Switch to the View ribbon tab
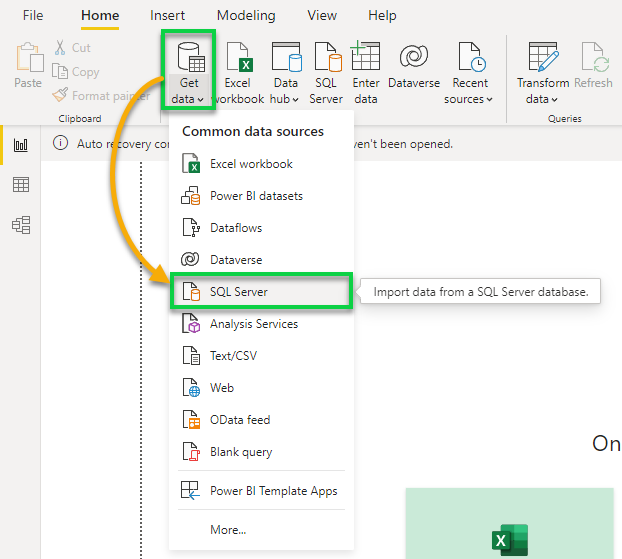The width and height of the screenshot is (622, 559). [x=322, y=15]
